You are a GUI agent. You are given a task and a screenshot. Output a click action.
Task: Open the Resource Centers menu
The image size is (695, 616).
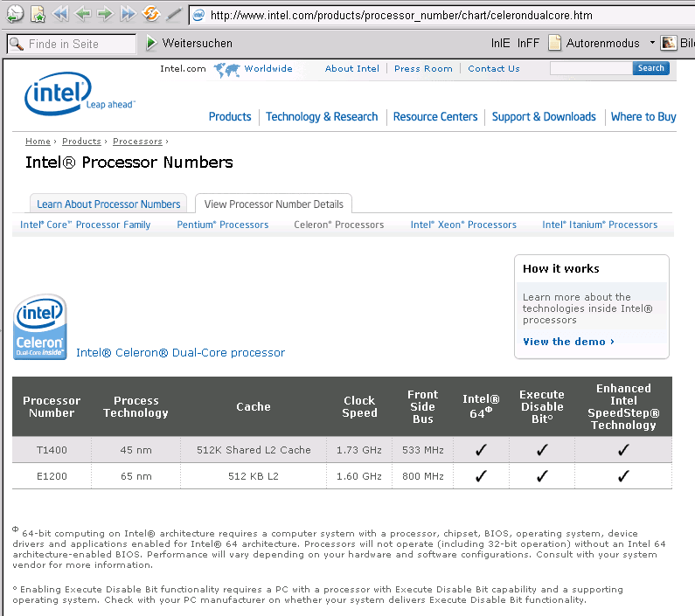435,116
